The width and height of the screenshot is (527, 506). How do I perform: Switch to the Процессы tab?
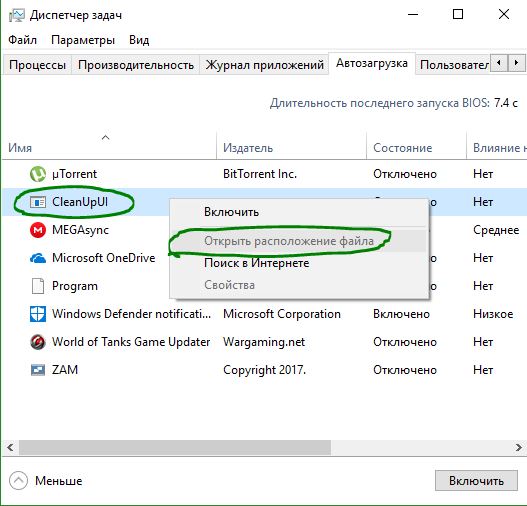click(37, 65)
